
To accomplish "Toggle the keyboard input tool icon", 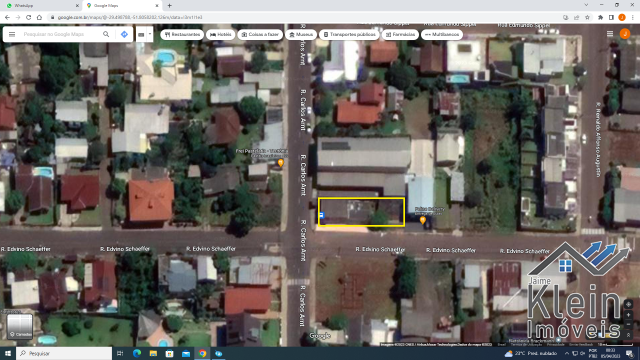I will 141,34.
